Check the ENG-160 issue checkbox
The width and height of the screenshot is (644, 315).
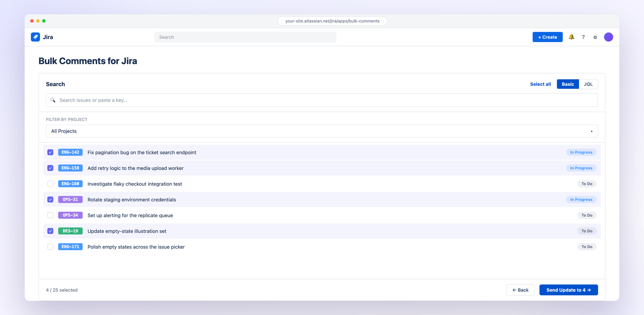[50, 184]
